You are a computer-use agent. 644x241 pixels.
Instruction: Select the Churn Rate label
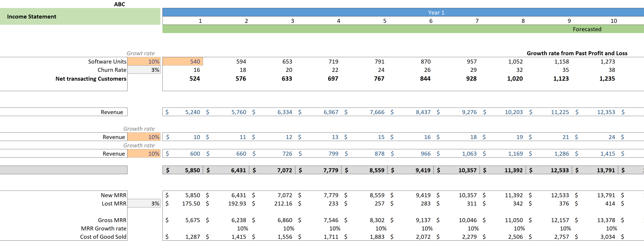point(112,70)
